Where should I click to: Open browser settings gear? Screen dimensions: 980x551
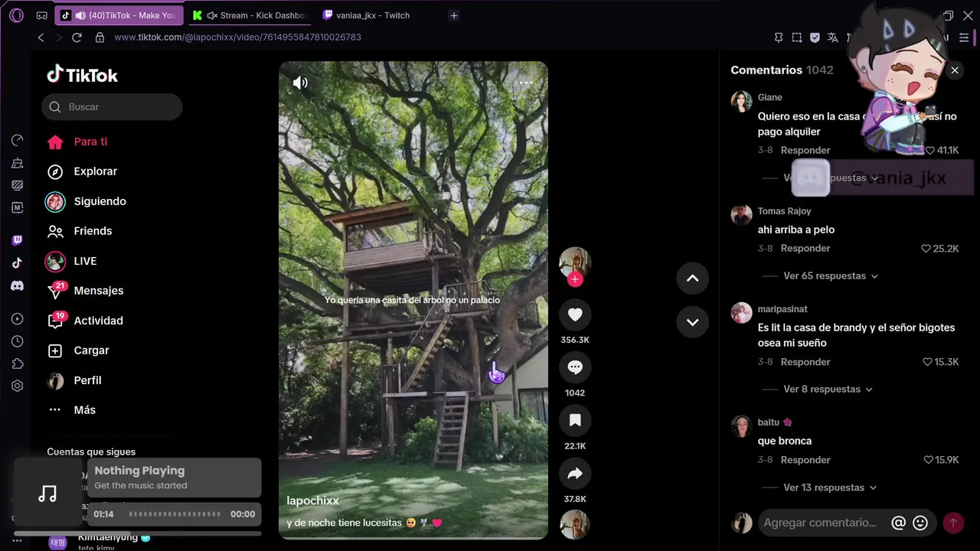(x=17, y=386)
